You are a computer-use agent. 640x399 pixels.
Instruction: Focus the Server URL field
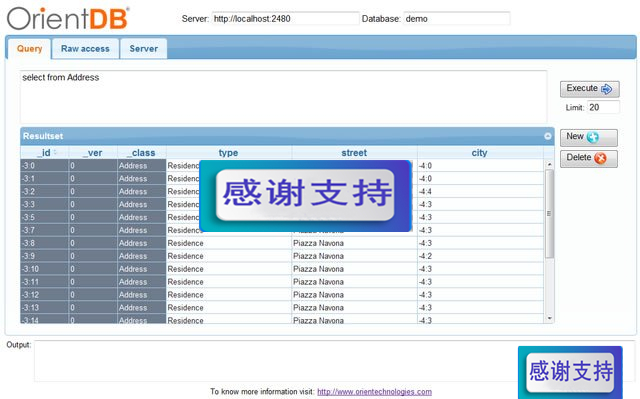[285, 19]
